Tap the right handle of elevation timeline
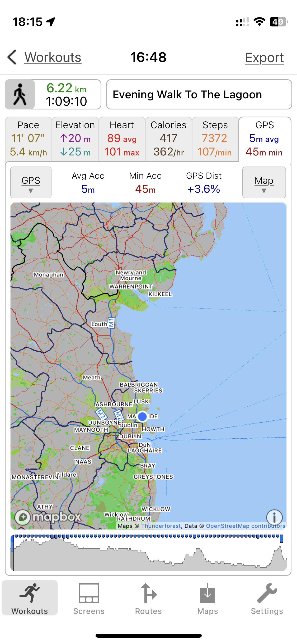The image size is (297, 644). coord(281,539)
